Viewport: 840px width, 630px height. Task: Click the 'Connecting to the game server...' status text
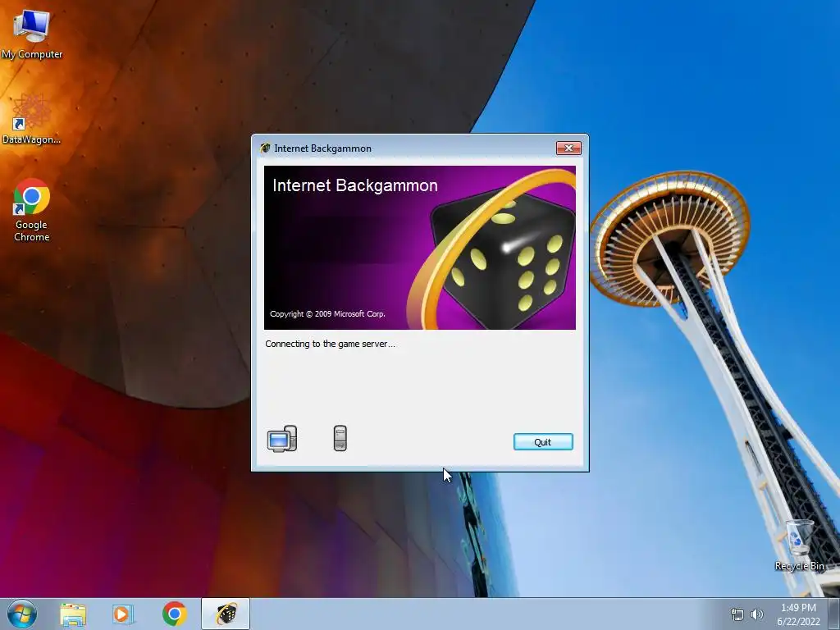[x=330, y=344]
